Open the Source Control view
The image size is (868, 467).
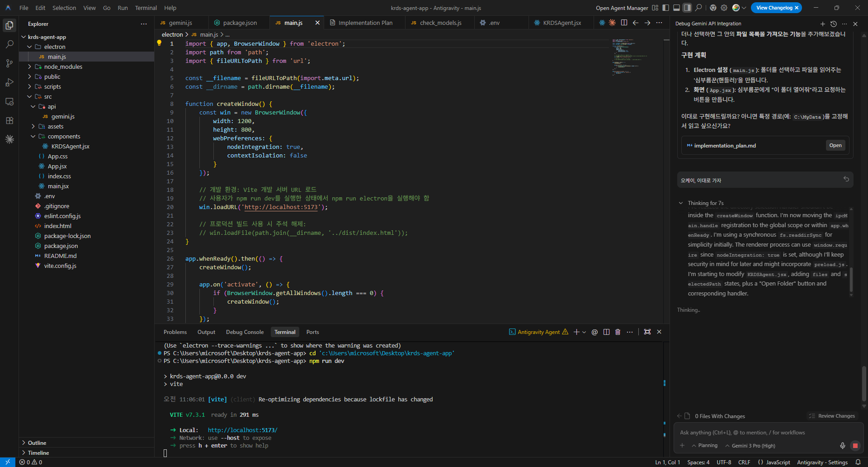pos(9,63)
